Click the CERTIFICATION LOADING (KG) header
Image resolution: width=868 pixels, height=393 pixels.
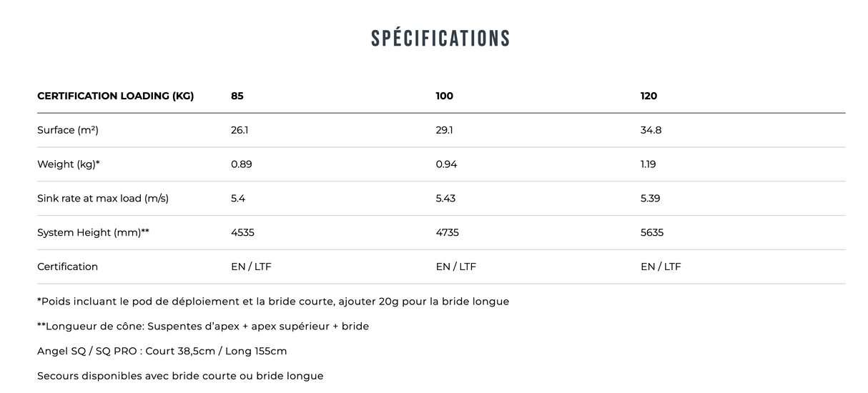(115, 96)
